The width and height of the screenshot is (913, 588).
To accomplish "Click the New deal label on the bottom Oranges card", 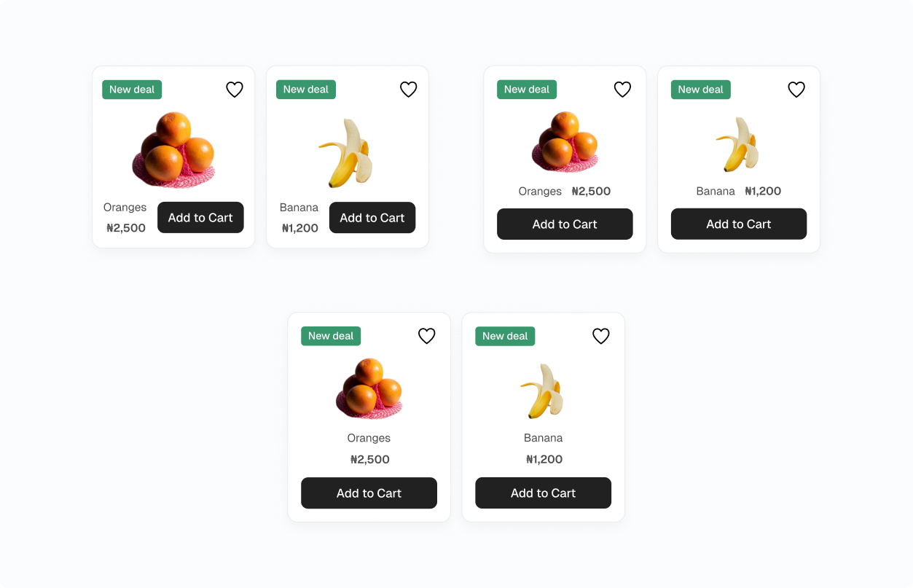I will [331, 336].
